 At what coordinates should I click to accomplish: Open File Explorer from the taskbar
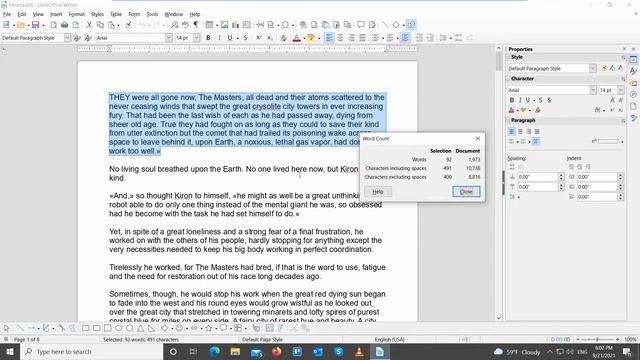(x=235, y=351)
